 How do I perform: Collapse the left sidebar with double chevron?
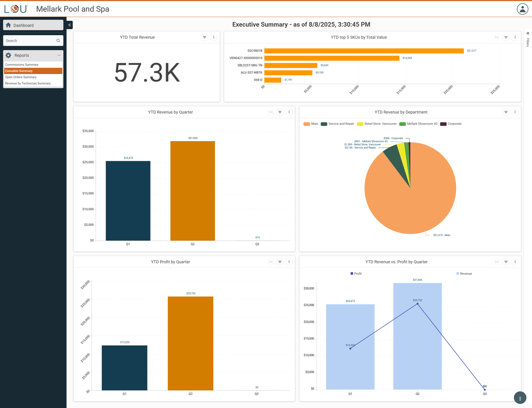pos(69,25)
